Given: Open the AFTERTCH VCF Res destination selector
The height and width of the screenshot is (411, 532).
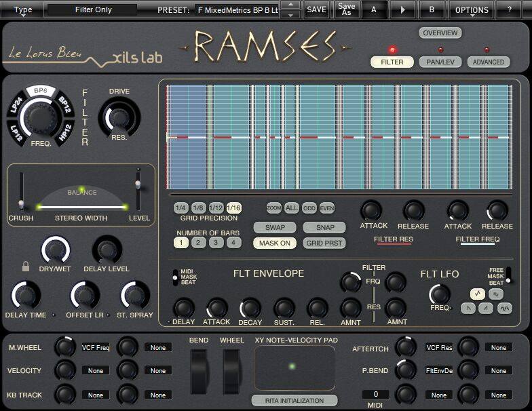Looking at the screenshot, I should 439,347.
